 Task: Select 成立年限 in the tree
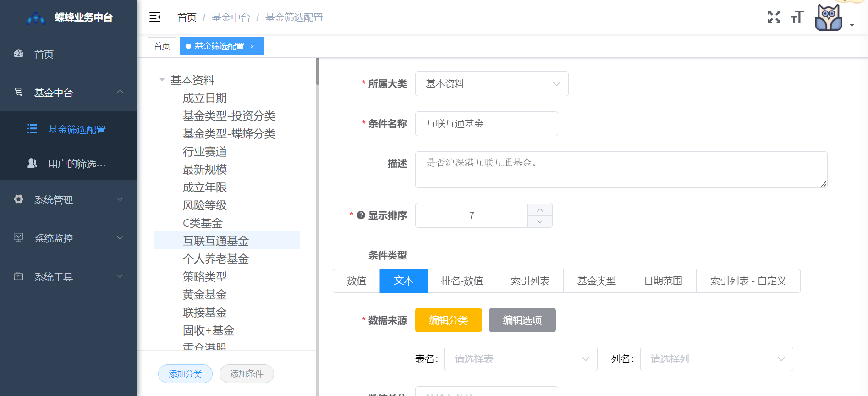[x=205, y=187]
